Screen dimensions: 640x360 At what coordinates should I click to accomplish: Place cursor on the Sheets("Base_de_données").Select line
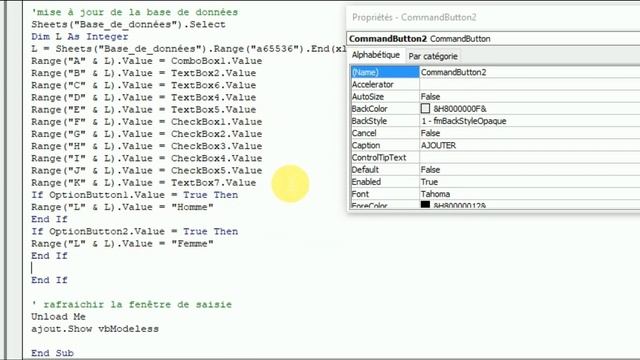128,24
